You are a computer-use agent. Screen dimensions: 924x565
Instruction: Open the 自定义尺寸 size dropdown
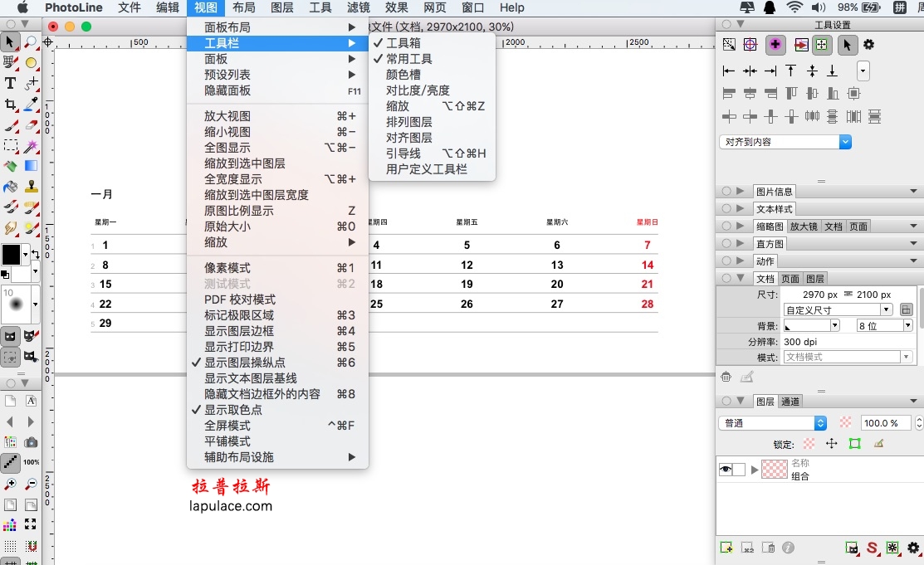838,310
